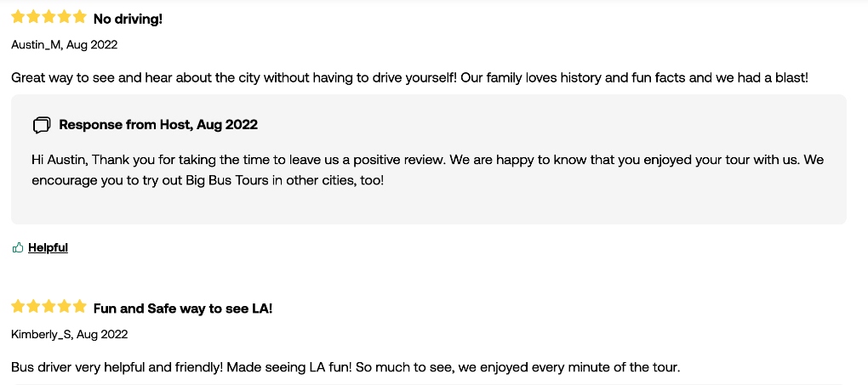
Task: Click fifth star of "Fun and Safe" review rating
Action: 80,307
